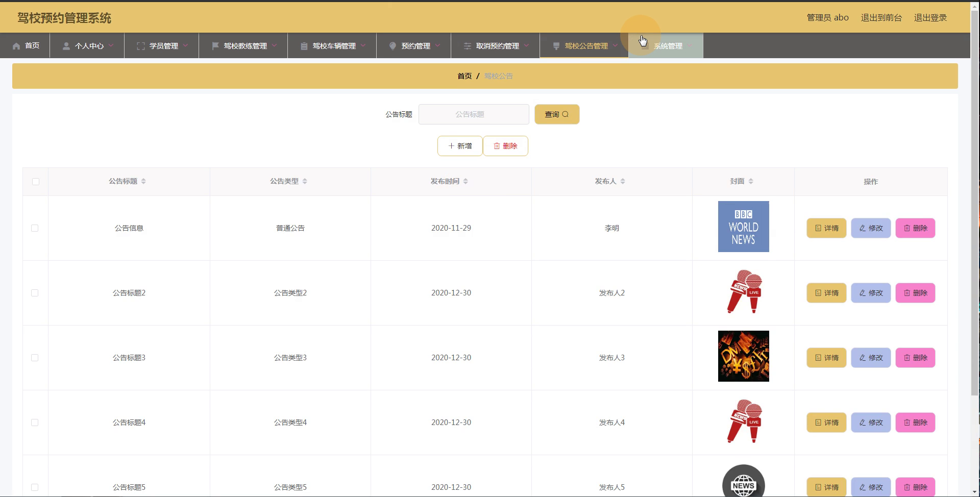Screen dimensions: 980x497
Task: Open the 预约管理 menu item
Action: (x=413, y=46)
